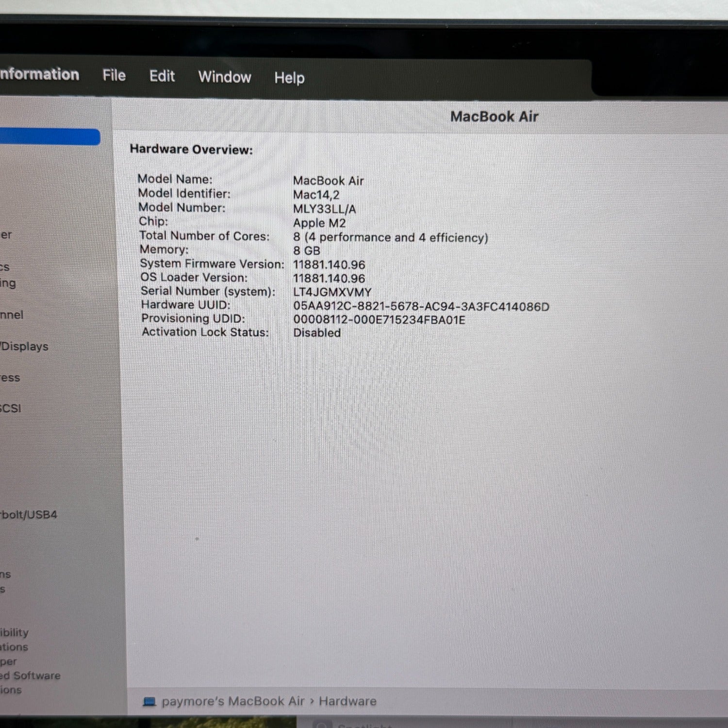Select Graphics/Displays in the sidebar

pyautogui.click(x=24, y=347)
